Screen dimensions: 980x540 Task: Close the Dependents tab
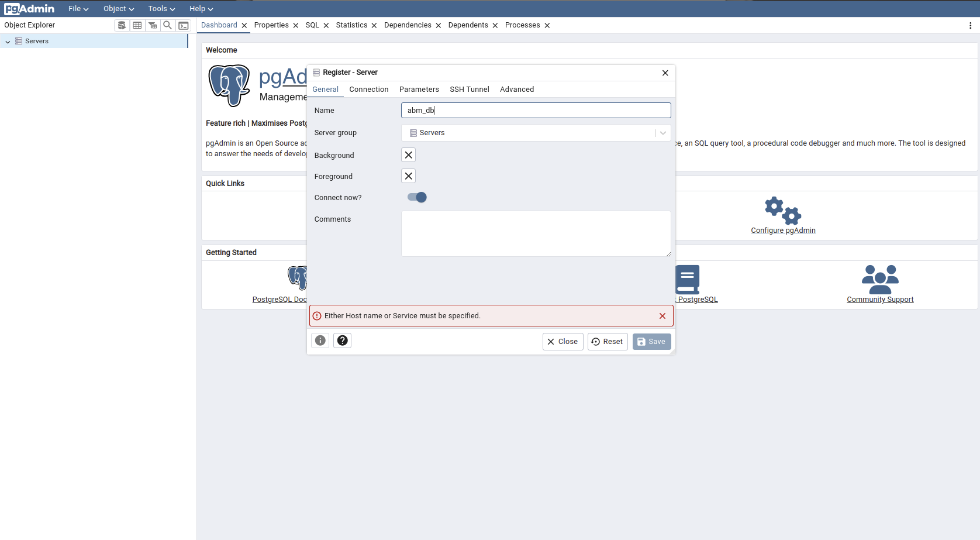[495, 26]
